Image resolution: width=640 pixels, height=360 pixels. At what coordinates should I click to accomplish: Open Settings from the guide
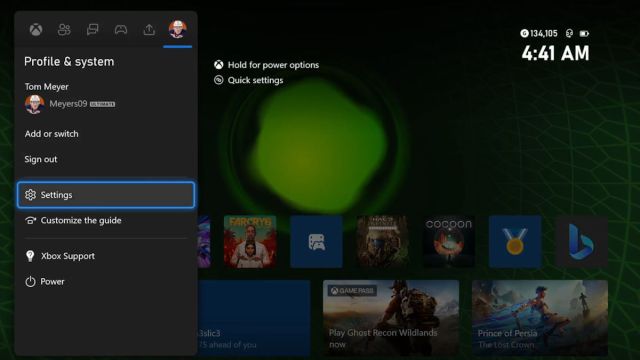[106, 195]
